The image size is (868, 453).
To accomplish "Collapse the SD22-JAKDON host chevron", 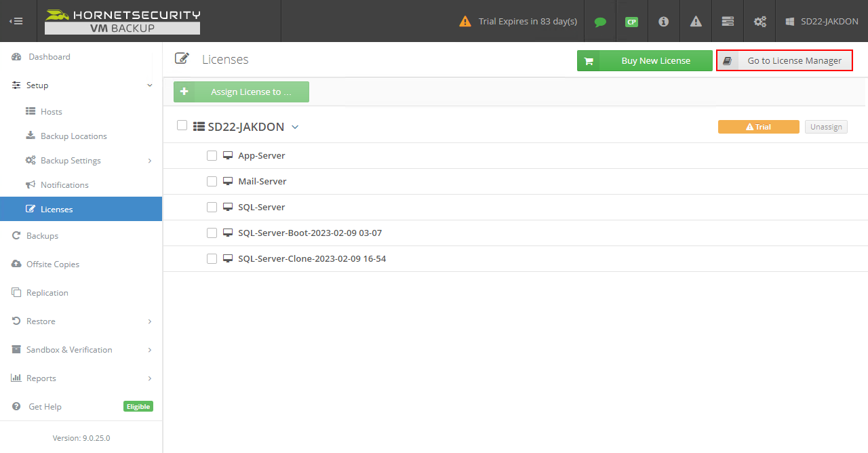I will (295, 127).
